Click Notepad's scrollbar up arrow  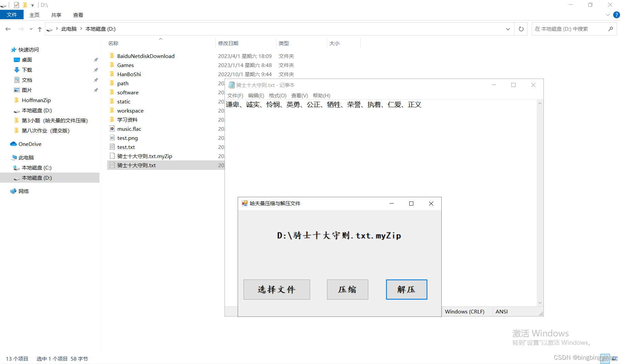point(540,103)
